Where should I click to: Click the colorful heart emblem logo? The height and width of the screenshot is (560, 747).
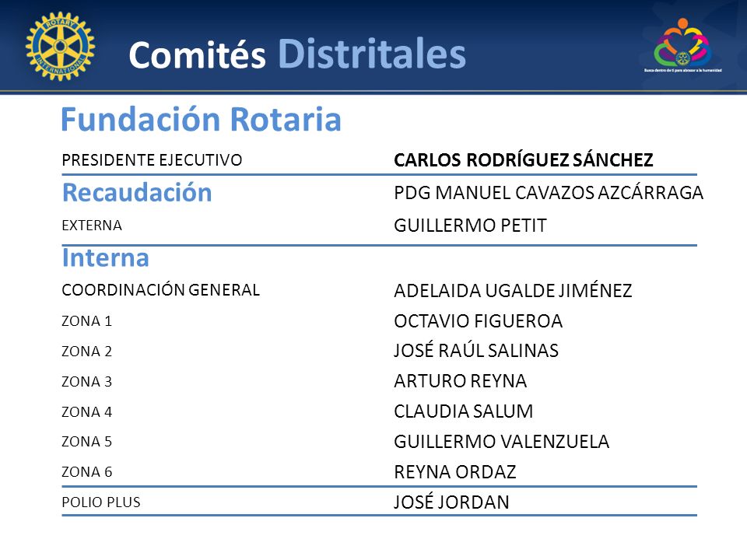coord(682,44)
